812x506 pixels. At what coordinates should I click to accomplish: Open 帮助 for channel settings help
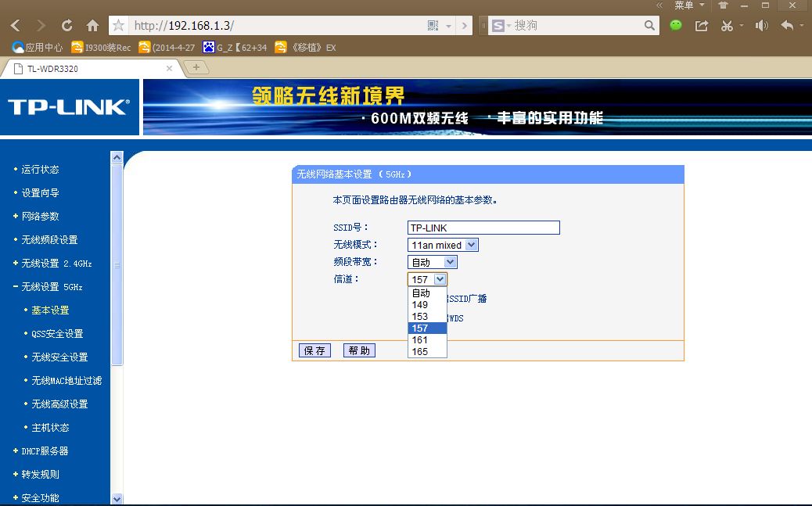point(359,350)
